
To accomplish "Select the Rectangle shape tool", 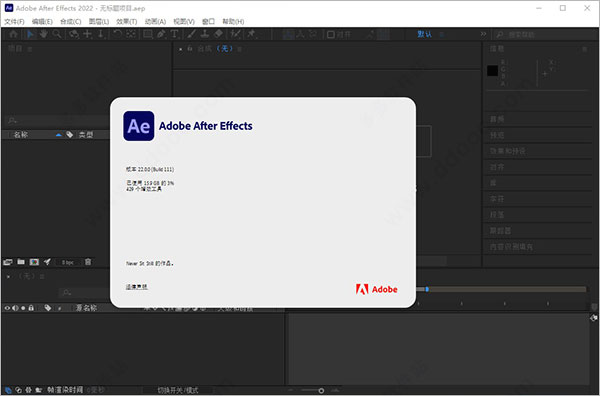I will tap(147, 34).
